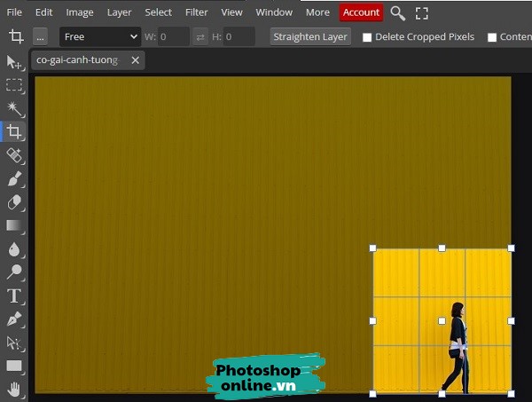This screenshot has height=402, width=532.
Task: Activate the Pen tool
Action: [x=14, y=319]
